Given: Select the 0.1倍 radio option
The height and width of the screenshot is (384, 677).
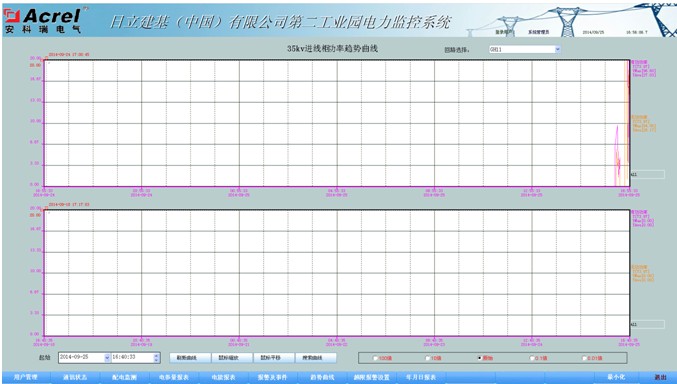Looking at the screenshot, I should pos(532,358).
